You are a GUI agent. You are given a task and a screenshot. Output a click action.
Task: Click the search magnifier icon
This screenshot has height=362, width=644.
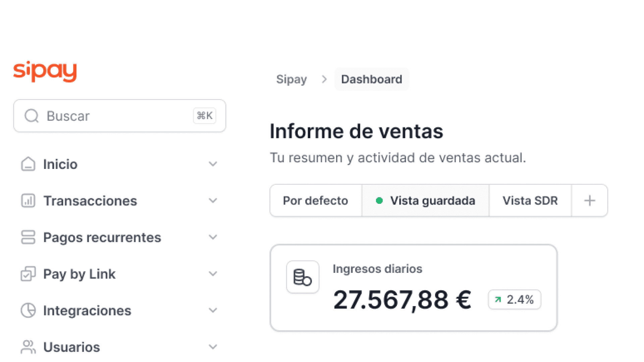tap(32, 116)
